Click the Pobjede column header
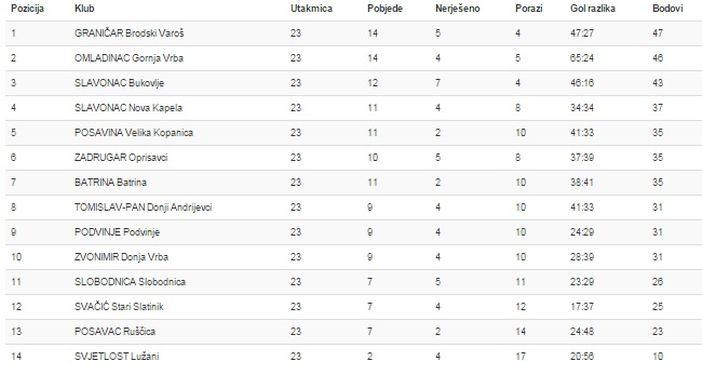The image size is (702, 375). pos(385,9)
